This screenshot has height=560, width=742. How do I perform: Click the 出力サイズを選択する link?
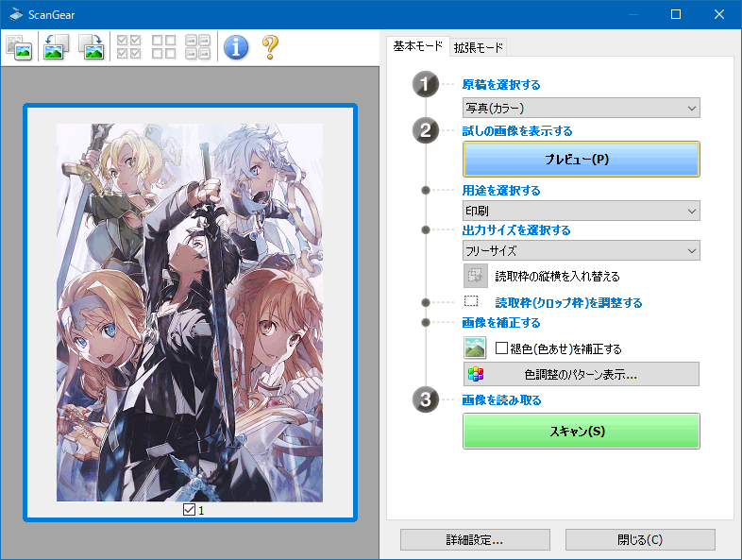pyautogui.click(x=516, y=230)
